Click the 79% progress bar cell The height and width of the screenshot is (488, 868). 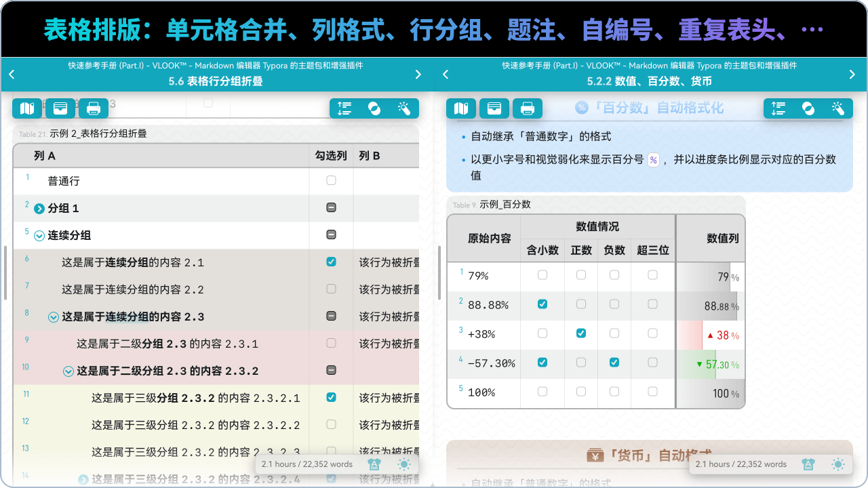click(710, 277)
